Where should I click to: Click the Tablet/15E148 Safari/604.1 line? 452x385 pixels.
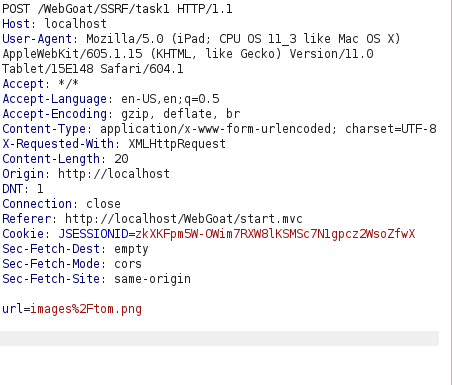[x=93, y=69]
